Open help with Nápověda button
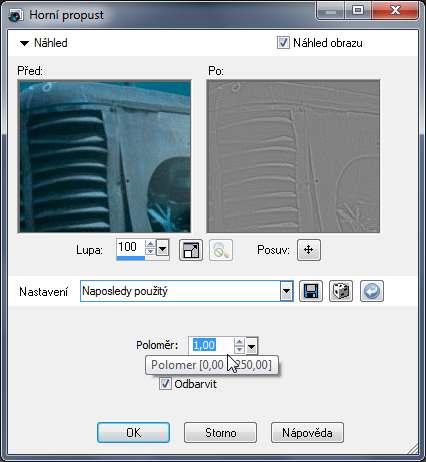426x462 pixels. pyautogui.click(x=307, y=432)
